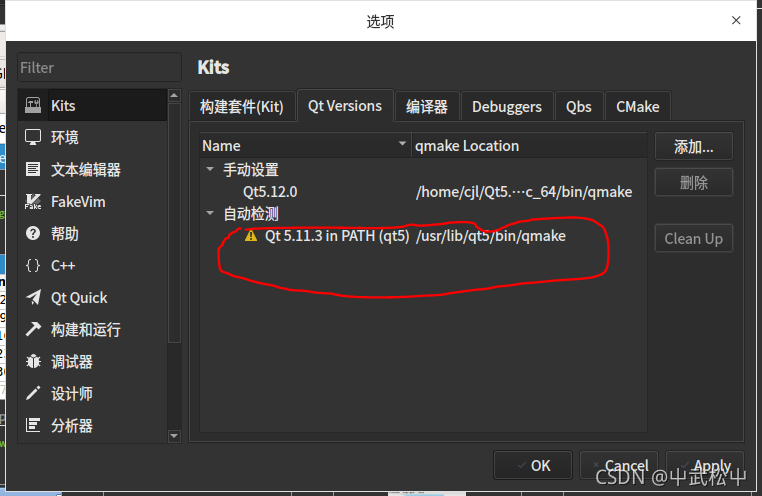Screen dimensions: 762x496
Task: Click the 构建和运行 hammer icon
Action: point(33,330)
